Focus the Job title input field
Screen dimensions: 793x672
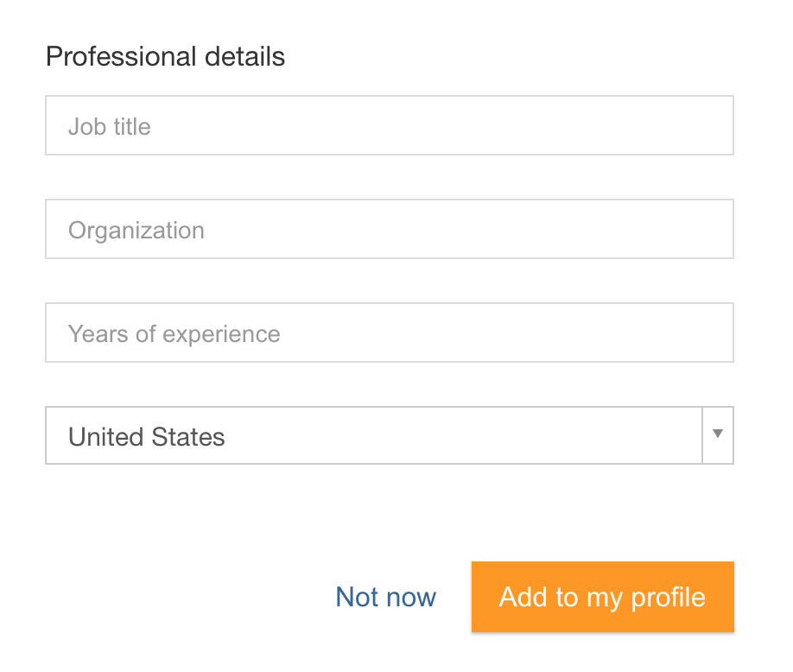[390, 125]
